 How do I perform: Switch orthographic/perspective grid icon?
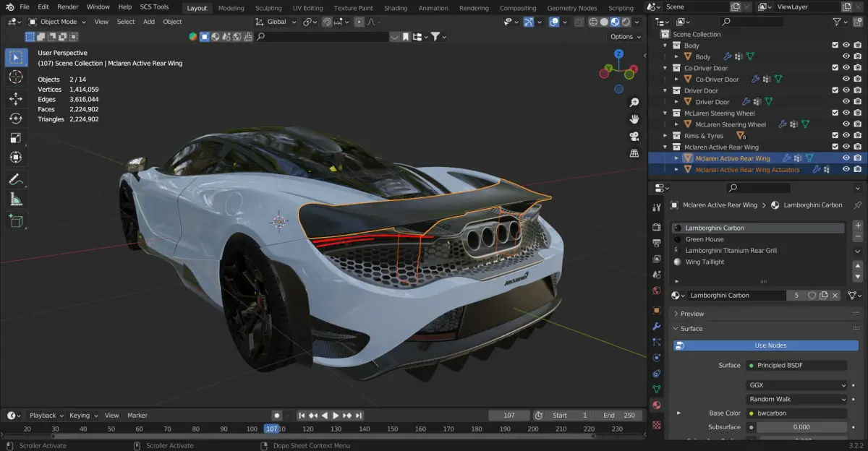[x=634, y=153]
